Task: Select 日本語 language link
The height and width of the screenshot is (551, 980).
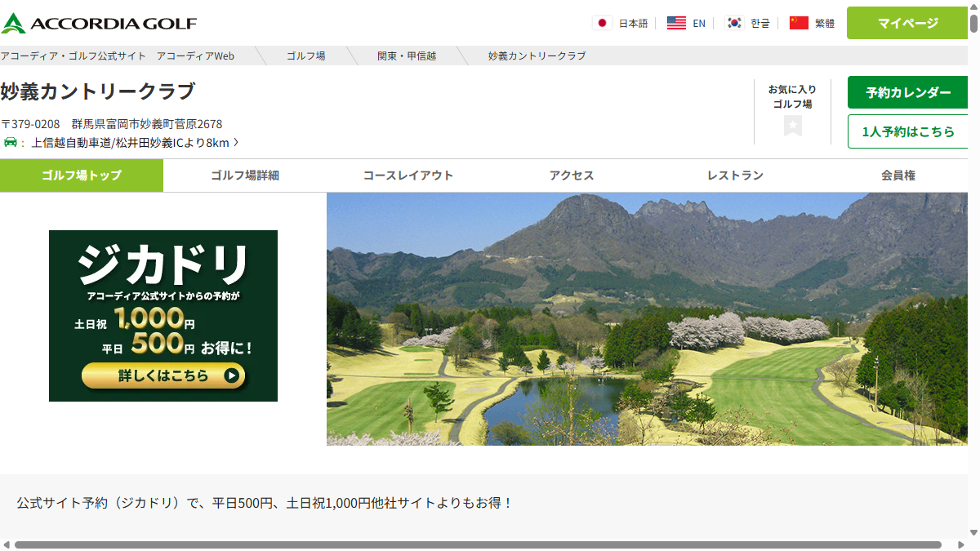Action: click(x=633, y=23)
